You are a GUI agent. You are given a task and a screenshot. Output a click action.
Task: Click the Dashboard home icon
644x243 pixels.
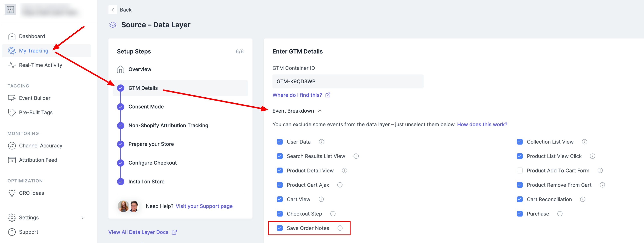(12, 36)
